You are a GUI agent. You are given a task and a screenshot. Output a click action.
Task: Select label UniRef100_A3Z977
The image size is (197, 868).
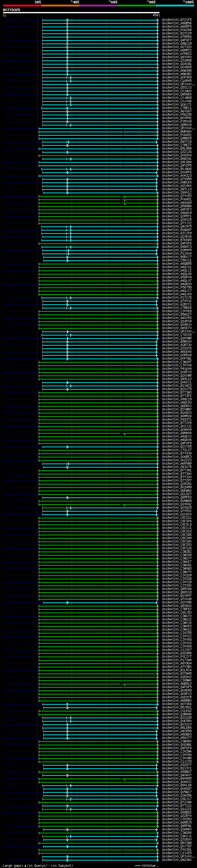(x=177, y=765)
